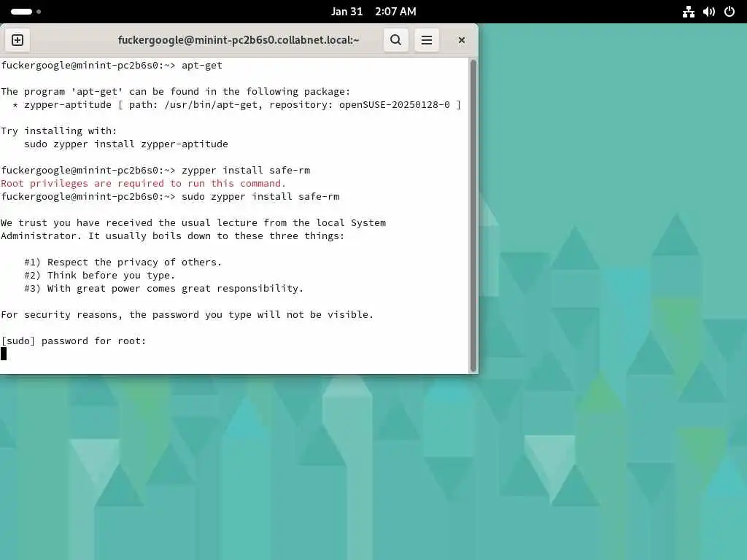The width and height of the screenshot is (747, 560).
Task: Click the terminal block cursor
Action: 4,354
